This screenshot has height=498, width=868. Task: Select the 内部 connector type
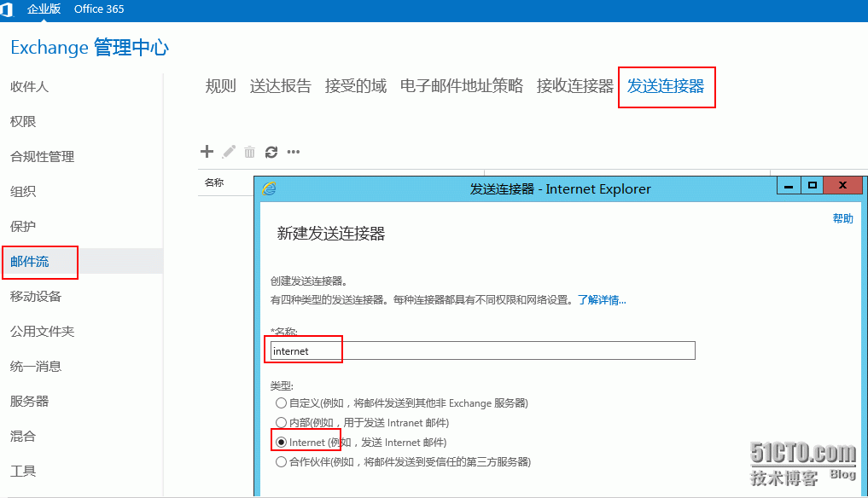281,423
